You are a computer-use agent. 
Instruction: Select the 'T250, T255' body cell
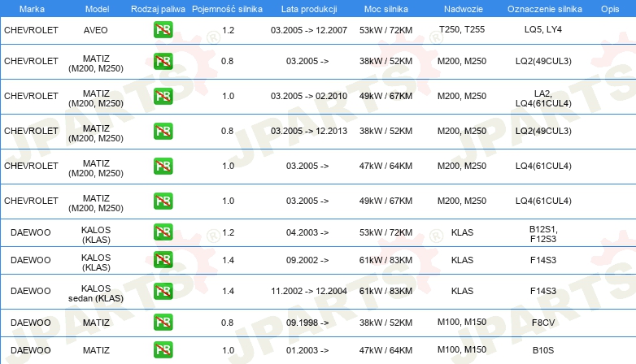tap(462, 29)
